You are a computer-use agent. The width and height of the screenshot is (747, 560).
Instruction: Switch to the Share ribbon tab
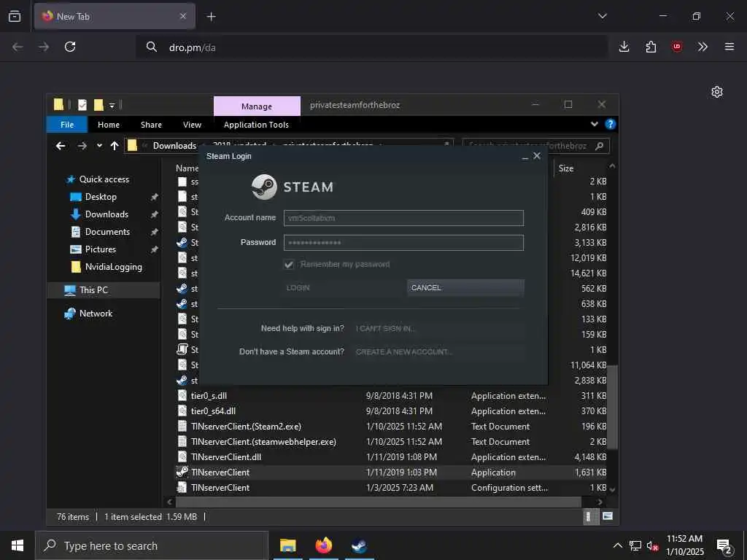(151, 125)
